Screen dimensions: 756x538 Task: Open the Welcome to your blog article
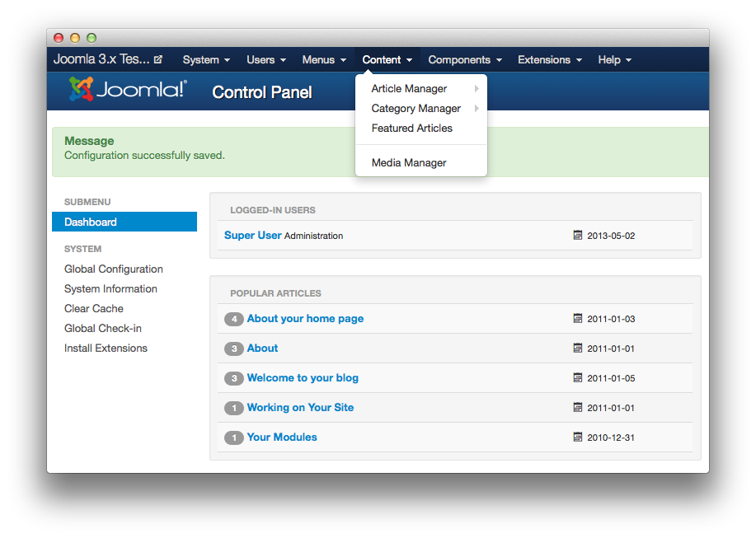tap(303, 378)
